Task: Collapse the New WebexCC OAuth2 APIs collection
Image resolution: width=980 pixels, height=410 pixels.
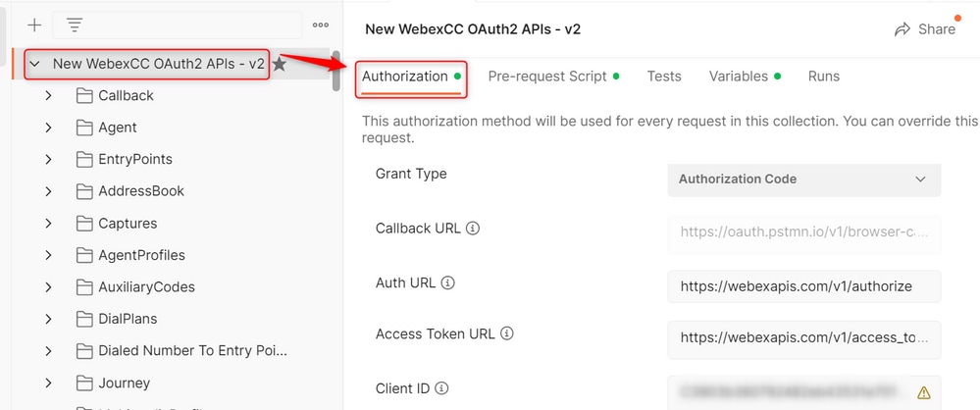Action: click(35, 64)
